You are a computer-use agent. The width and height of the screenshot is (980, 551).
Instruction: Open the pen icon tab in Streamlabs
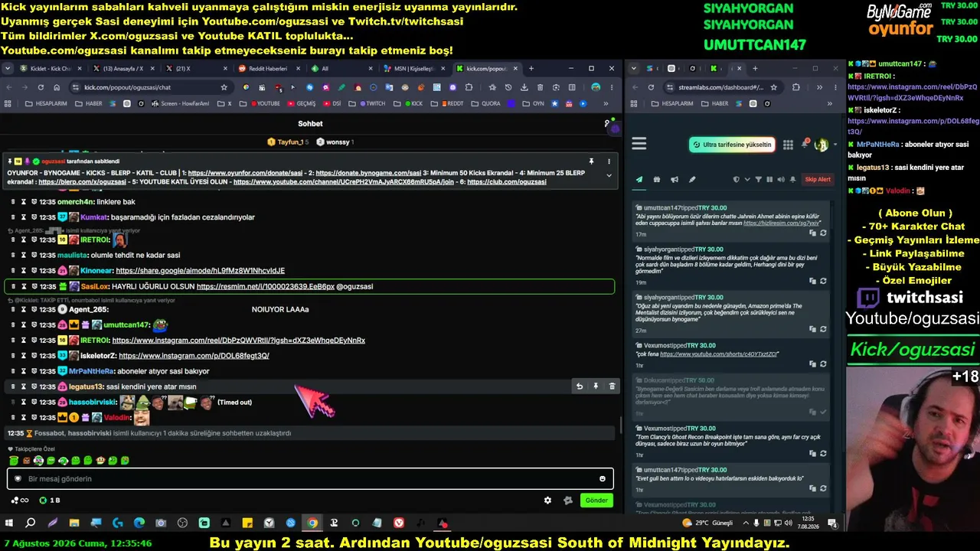tap(692, 180)
